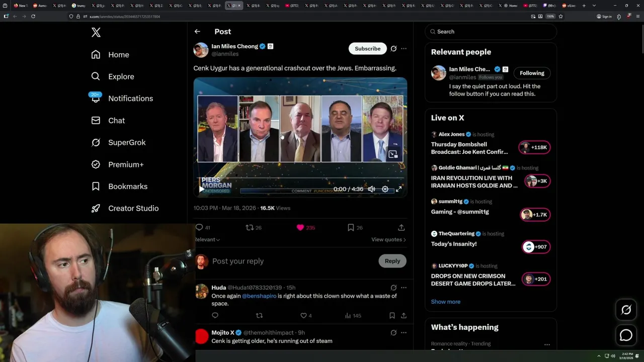The width and height of the screenshot is (644, 362).
Task: Open more options on Ian Miles Cheong post
Action: pyautogui.click(x=404, y=49)
